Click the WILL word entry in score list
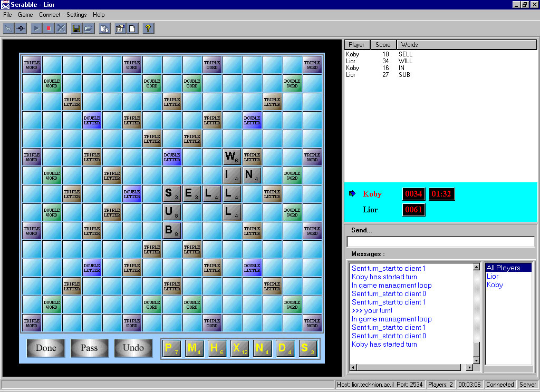 [406, 61]
